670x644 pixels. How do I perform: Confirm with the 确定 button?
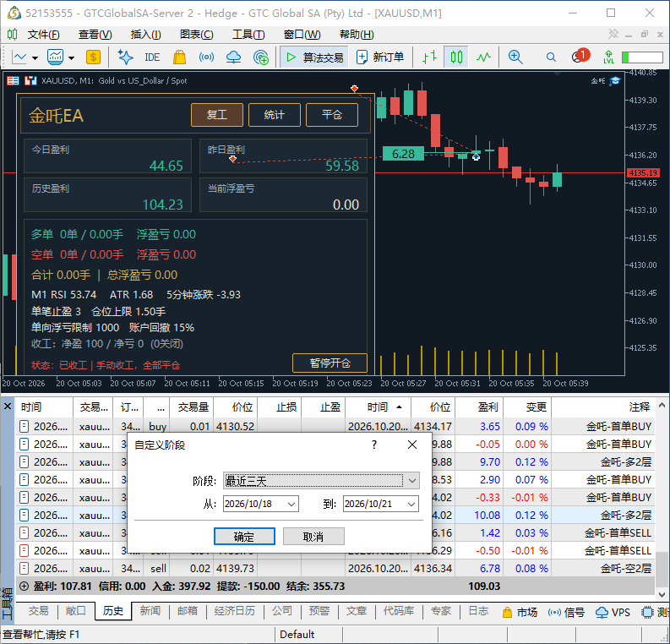click(244, 537)
